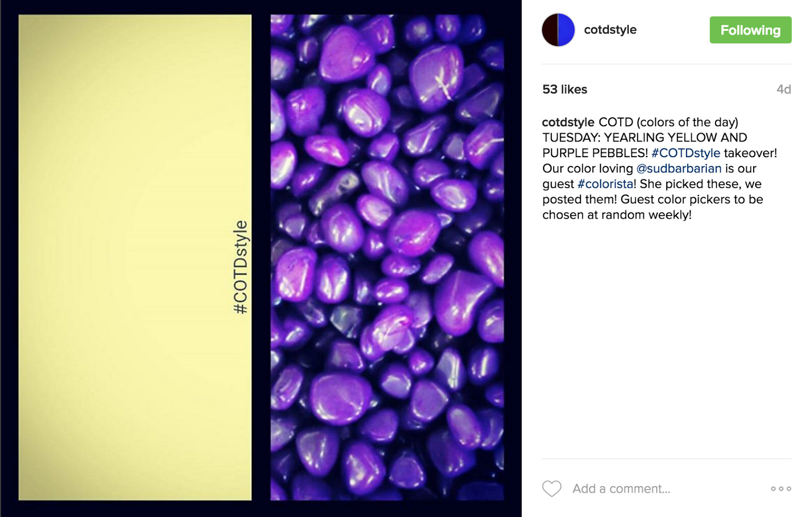Click the dark border between the two image panels
The width and height of the screenshot is (812, 517).
click(x=261, y=257)
